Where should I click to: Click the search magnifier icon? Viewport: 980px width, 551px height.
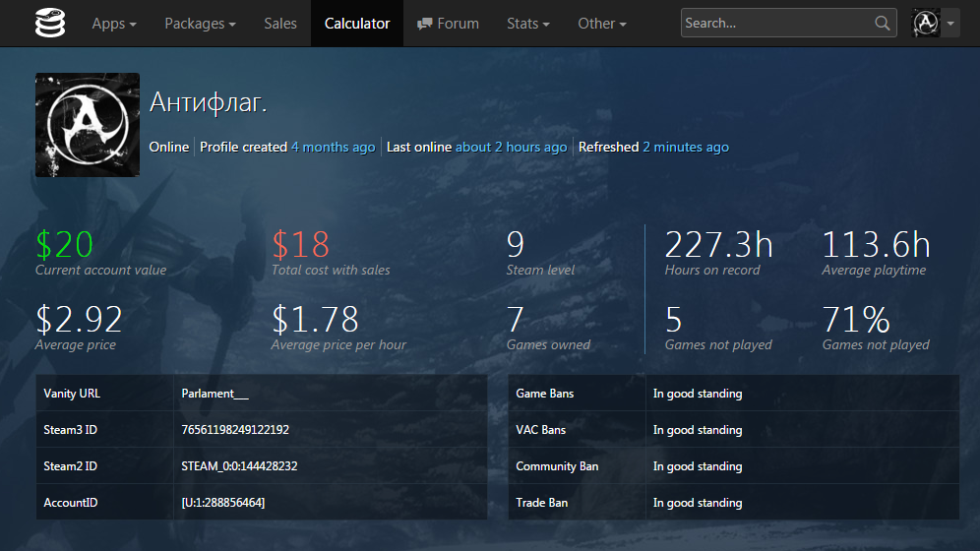pos(882,23)
